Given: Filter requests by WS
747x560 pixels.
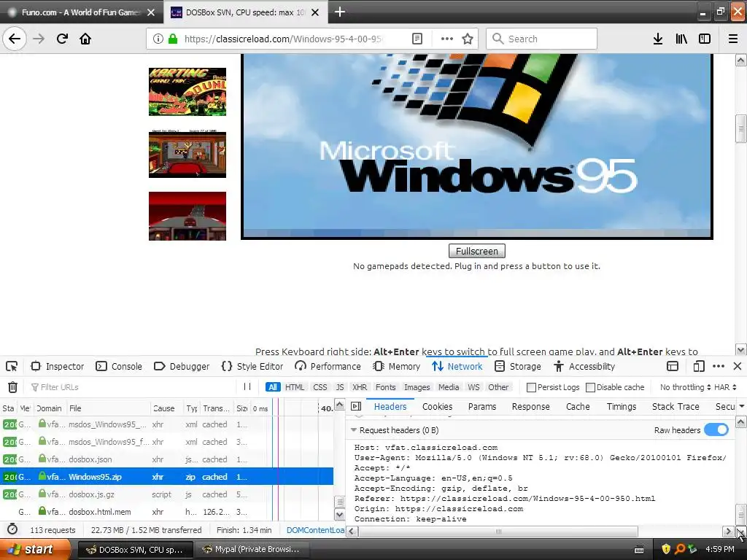Looking at the screenshot, I should (473, 387).
